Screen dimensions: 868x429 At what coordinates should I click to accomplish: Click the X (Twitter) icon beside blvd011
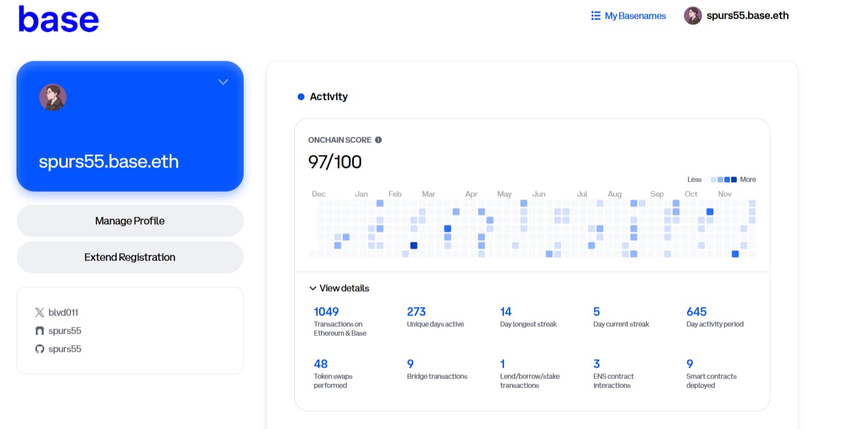[39, 313]
